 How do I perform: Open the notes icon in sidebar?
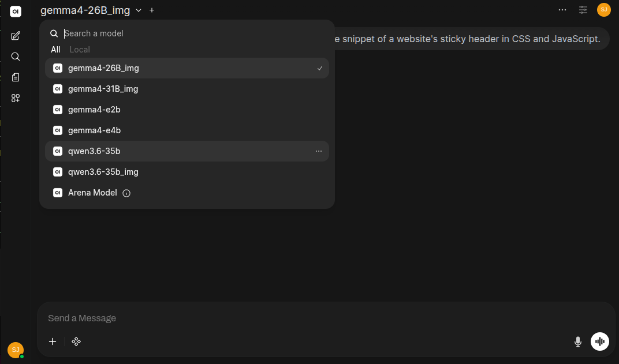(16, 77)
